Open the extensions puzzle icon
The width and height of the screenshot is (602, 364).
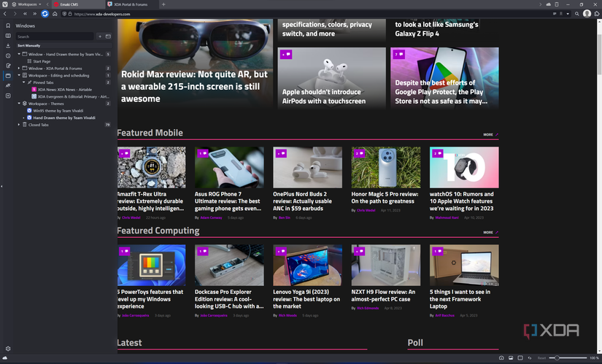click(x=597, y=14)
